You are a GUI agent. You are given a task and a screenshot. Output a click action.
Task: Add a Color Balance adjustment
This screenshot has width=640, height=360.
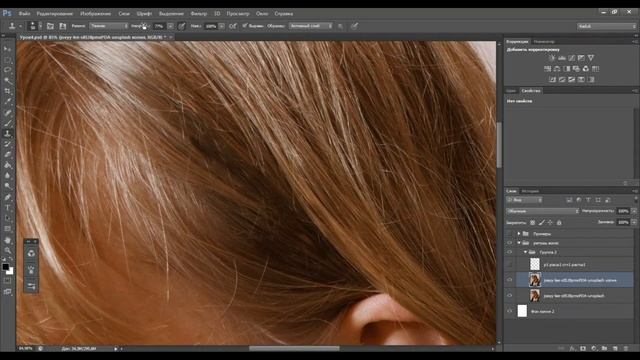[x=557, y=69]
